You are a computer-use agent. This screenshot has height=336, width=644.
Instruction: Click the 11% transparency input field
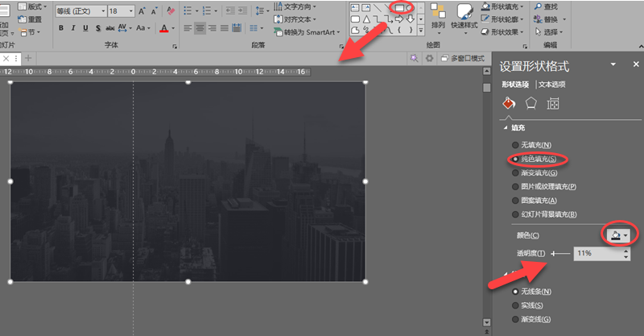point(598,253)
